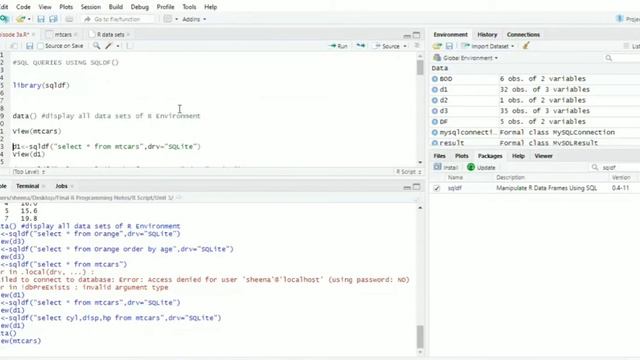Switch to the Jobs tab
The image size is (640, 360).
point(62,186)
